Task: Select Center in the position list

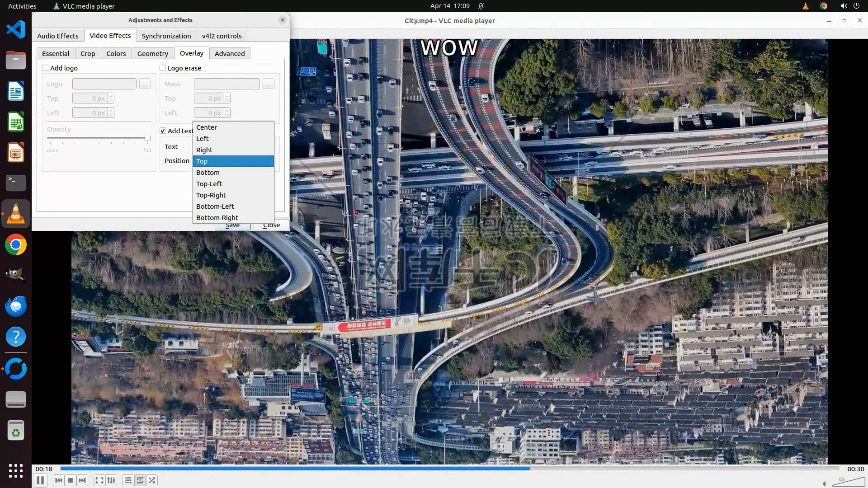Action: click(x=207, y=127)
